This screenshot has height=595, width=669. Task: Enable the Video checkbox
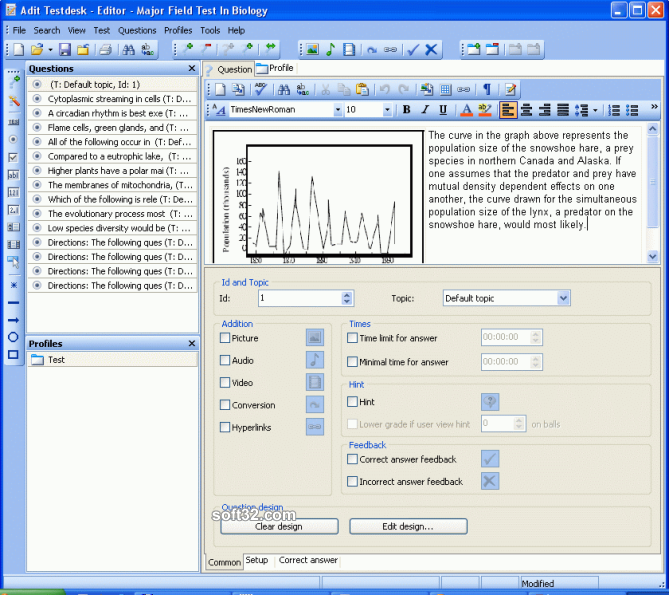pyautogui.click(x=225, y=383)
